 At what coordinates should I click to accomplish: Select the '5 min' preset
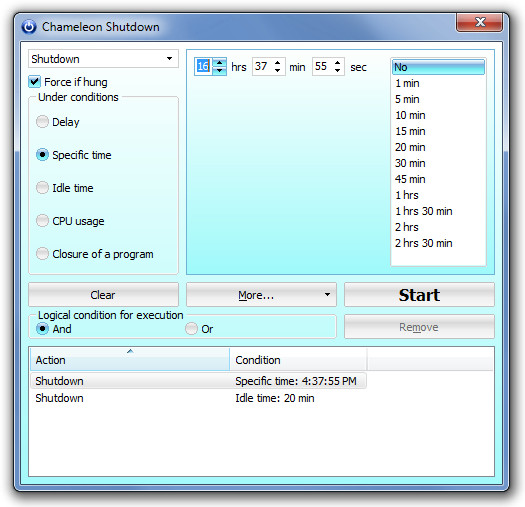[x=438, y=99]
